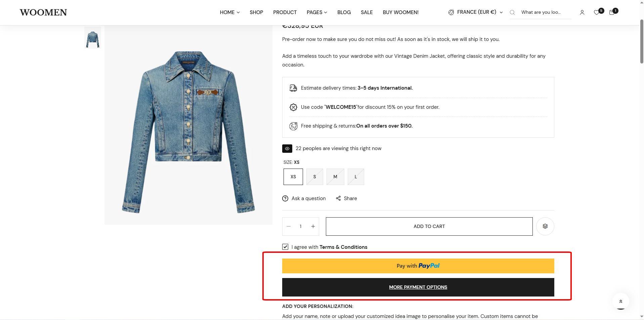Select size M

335,177
